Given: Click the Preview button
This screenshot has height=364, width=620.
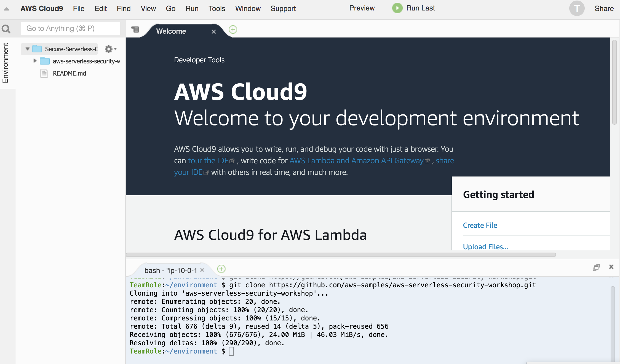Looking at the screenshot, I should tap(362, 8).
